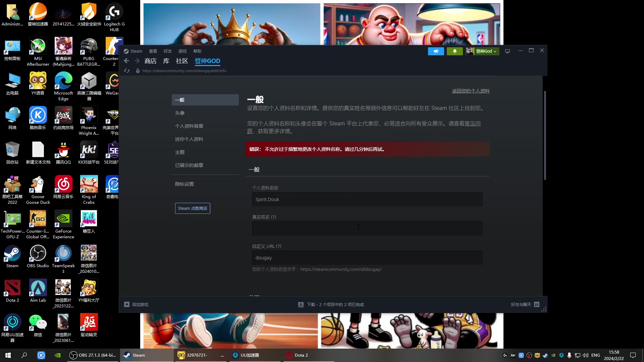Open friends and chat grid icon
Image resolution: width=644 pixels, height=362 pixels.
coord(537,304)
